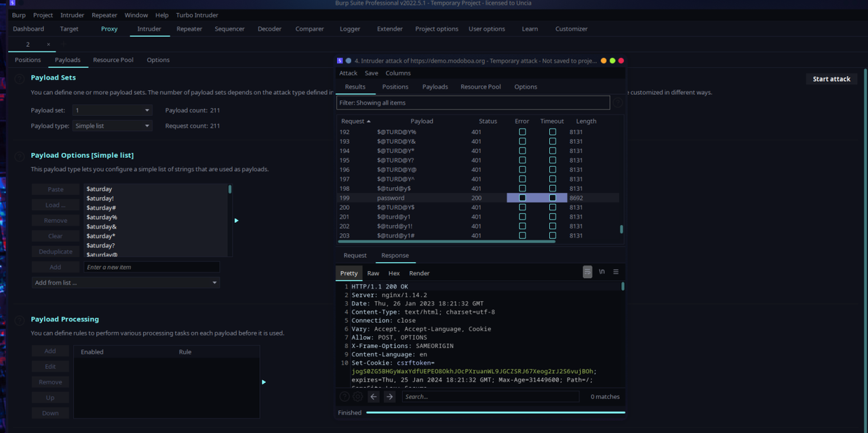The height and width of the screenshot is (433, 868).
Task: Switch to the Repeater main tab
Action: coord(189,29)
